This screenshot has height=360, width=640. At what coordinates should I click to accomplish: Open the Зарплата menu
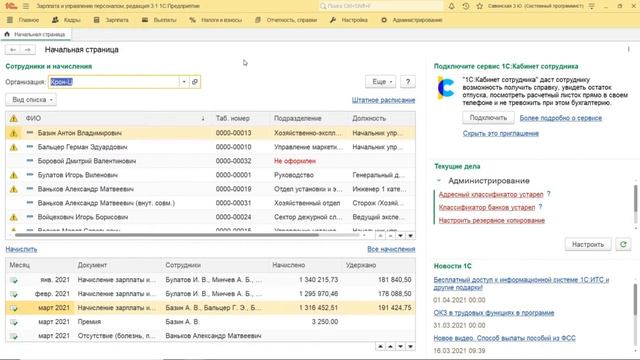[x=111, y=20]
